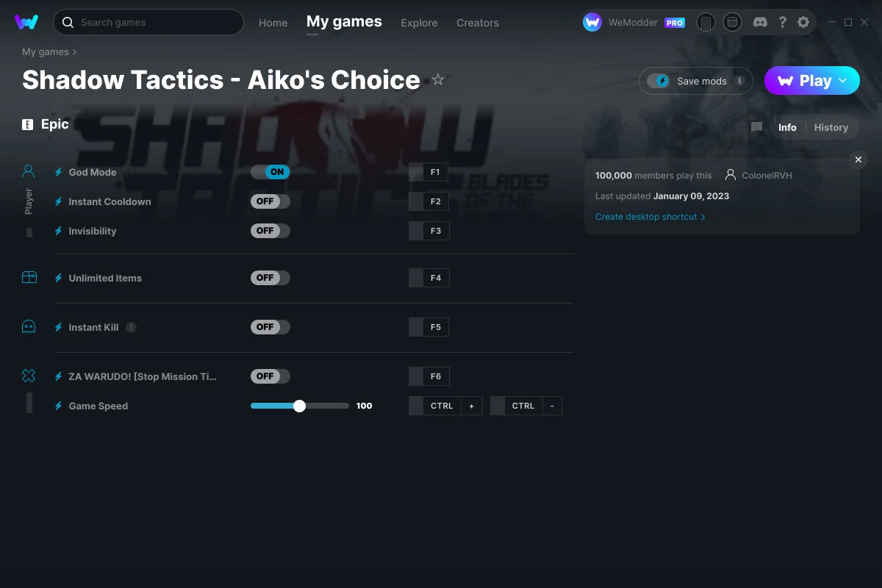Screen dimensions: 882x588
Task: Open the settings gear icon
Action: coord(803,22)
